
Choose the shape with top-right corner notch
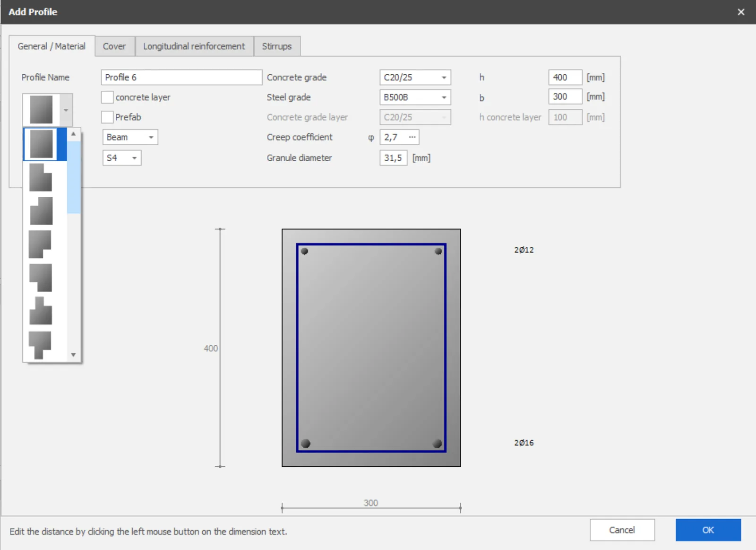point(41,177)
